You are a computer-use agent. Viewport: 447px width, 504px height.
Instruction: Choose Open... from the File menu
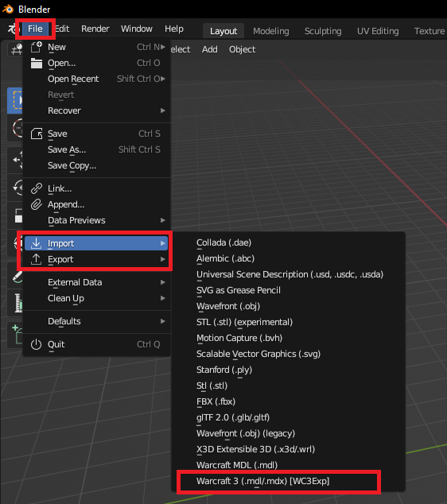[96, 63]
